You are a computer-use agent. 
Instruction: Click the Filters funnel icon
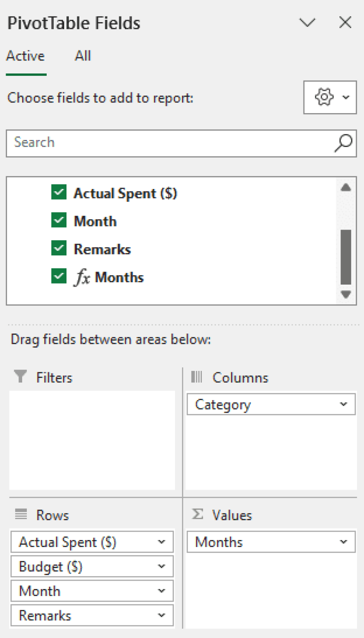click(20, 377)
